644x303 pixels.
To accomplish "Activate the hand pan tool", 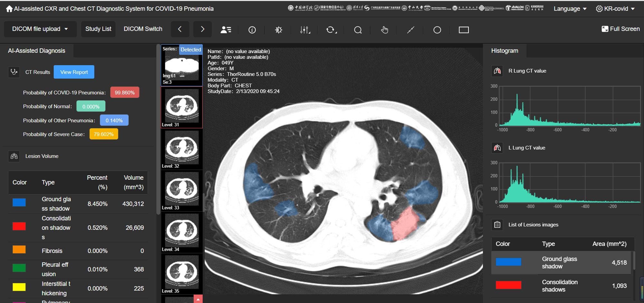I will pyautogui.click(x=384, y=30).
